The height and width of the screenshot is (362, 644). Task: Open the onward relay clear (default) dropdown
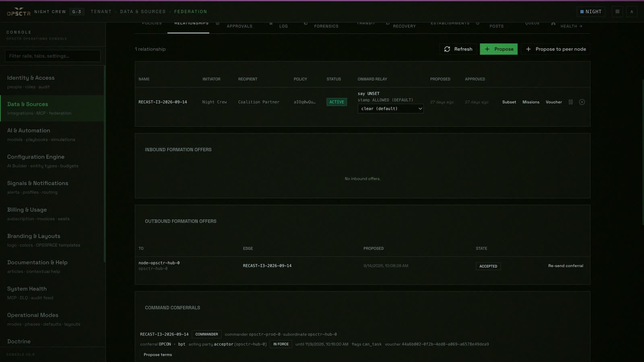390,109
